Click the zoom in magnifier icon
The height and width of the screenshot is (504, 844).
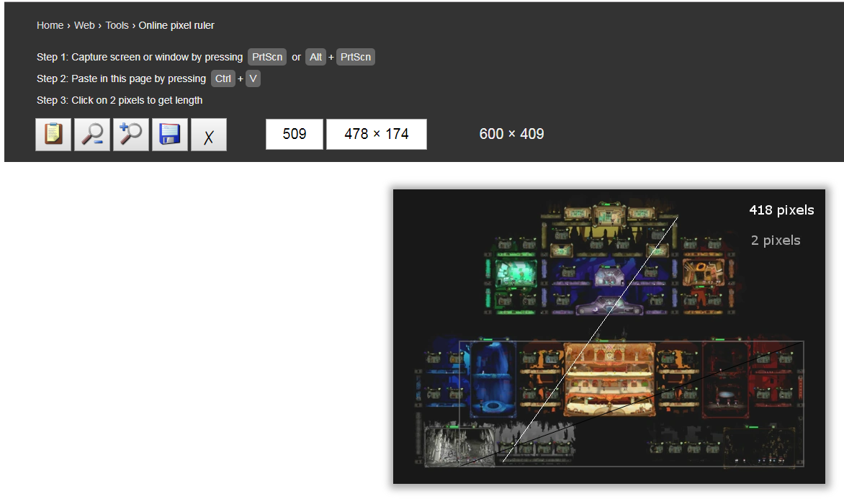click(131, 135)
